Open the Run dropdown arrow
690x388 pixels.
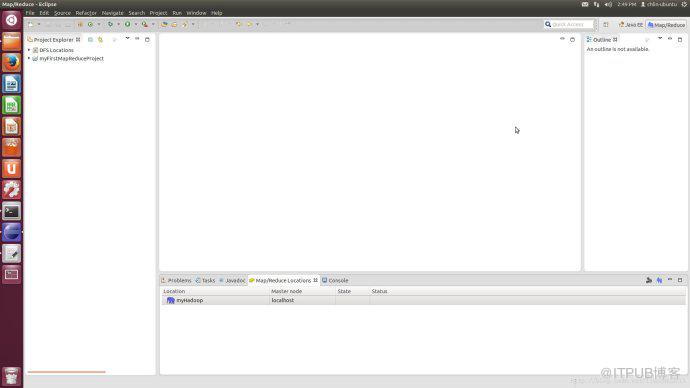click(x=136, y=25)
